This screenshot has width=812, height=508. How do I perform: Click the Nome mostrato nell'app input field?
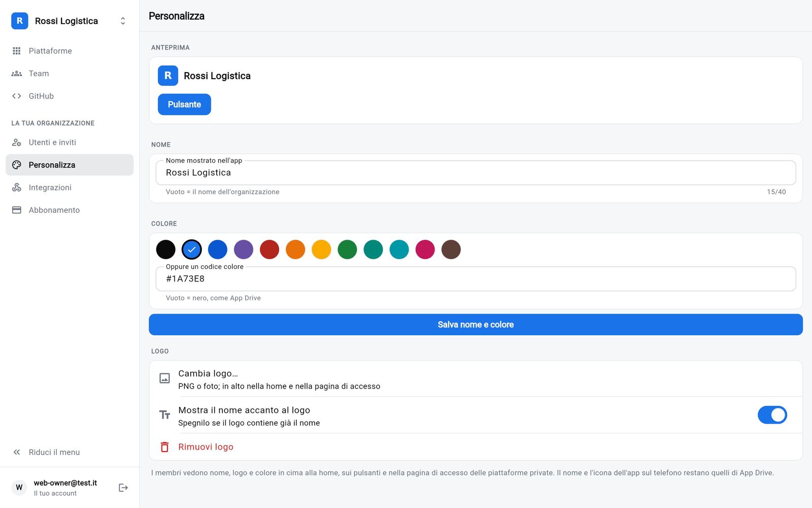coord(476,173)
